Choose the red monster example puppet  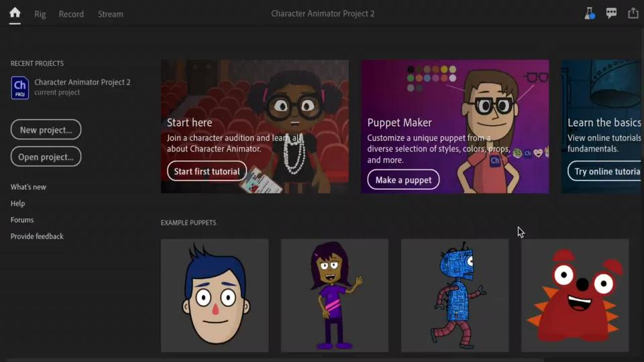tap(575, 295)
